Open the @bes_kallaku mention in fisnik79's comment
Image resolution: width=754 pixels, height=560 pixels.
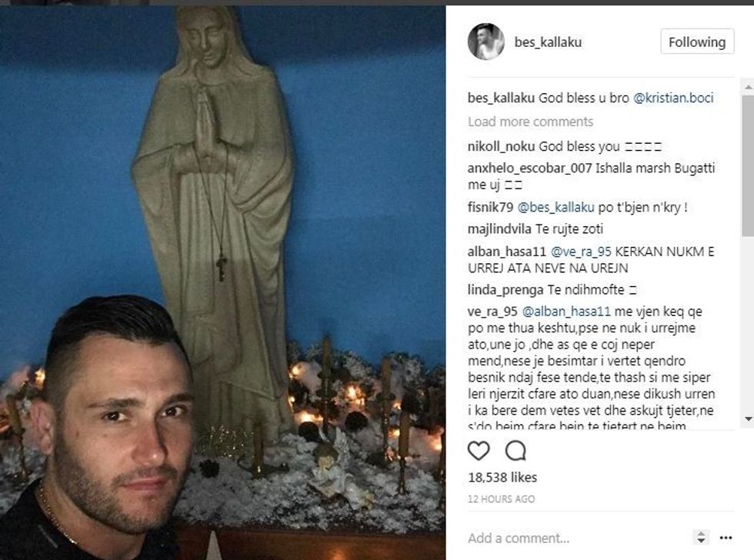tap(555, 208)
